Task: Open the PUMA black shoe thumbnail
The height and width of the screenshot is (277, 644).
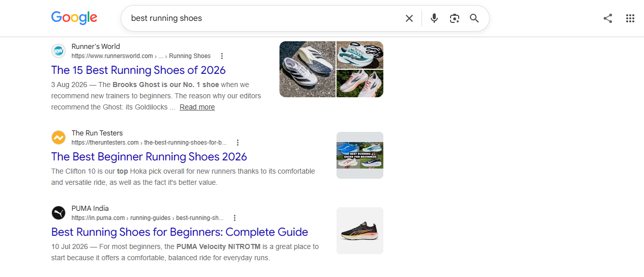Action: click(x=360, y=231)
